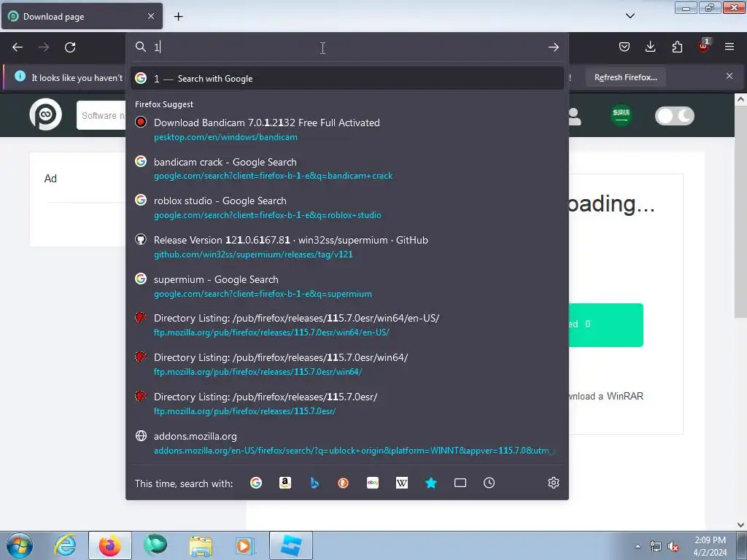Open the Downloads panel icon
Screen dimensions: 747x560
650,47
